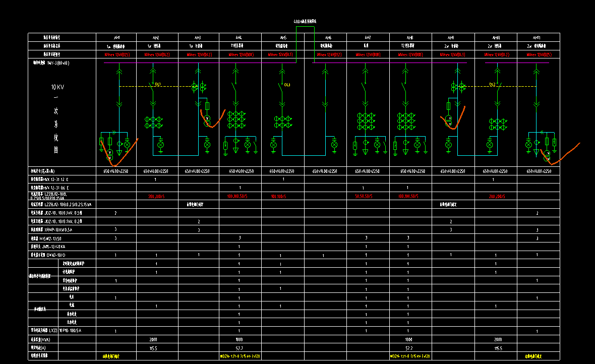
Task: Select the AH7 cabinet header cell
Action: (368, 38)
